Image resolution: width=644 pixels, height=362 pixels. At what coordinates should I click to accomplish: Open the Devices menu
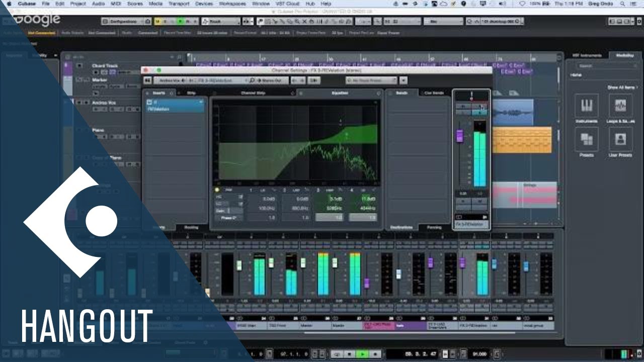click(x=203, y=4)
